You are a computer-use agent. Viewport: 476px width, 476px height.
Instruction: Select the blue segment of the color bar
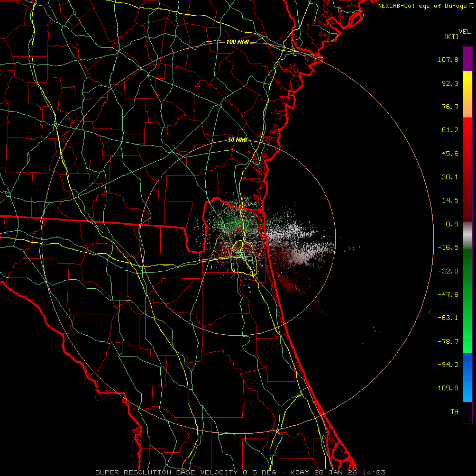pos(467,377)
